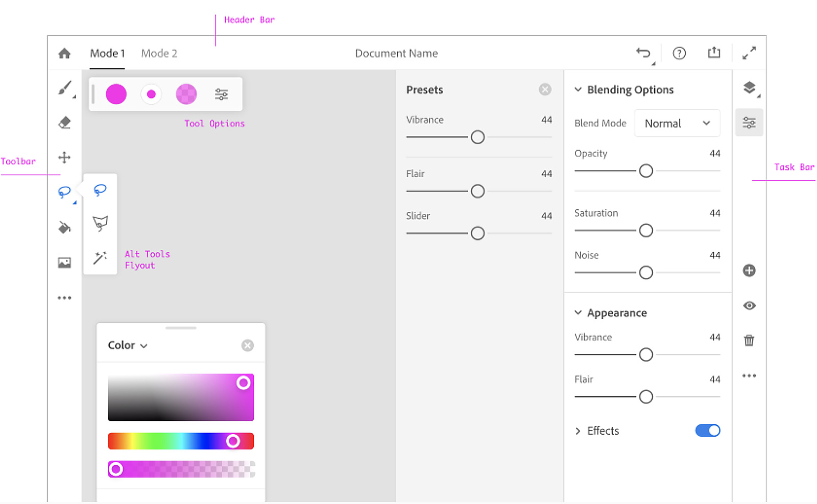Collapse the Blending Options section
Screen dimensions: 817x504
[x=578, y=89]
